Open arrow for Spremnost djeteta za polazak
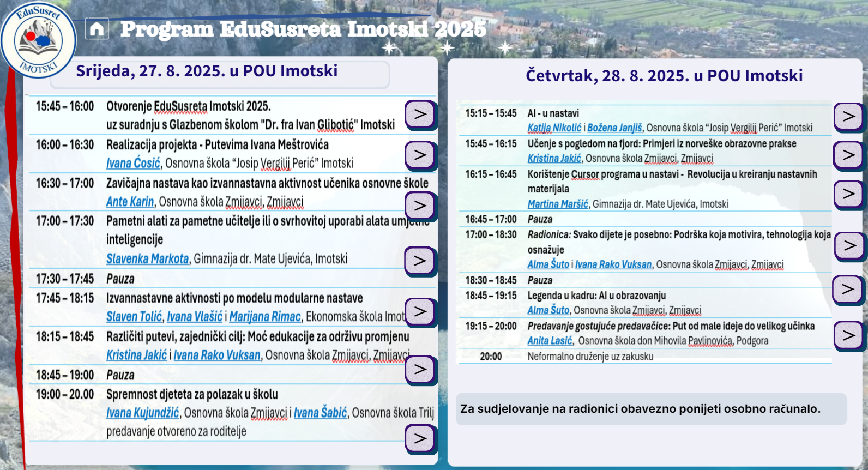Image resolution: width=868 pixels, height=470 pixels. click(x=420, y=439)
